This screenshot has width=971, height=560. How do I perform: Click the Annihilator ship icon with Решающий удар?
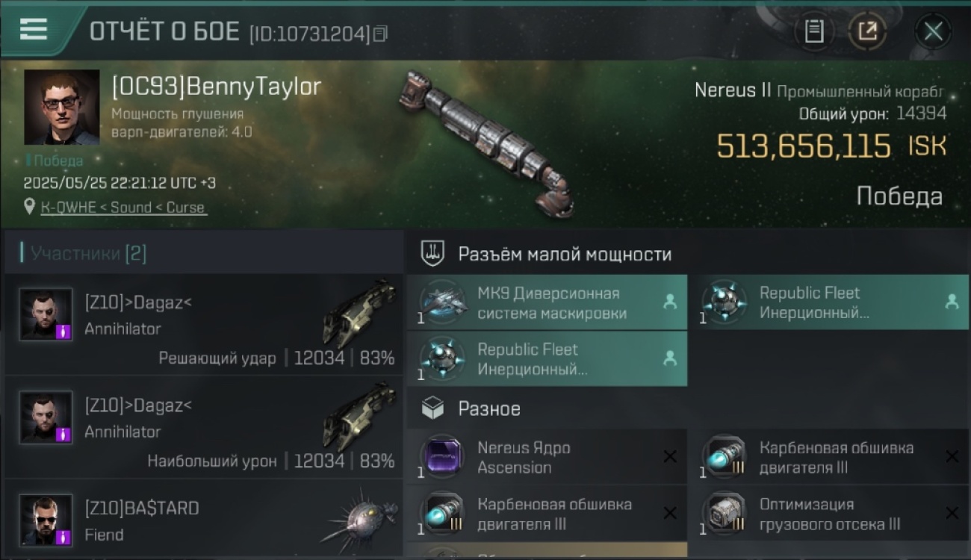tap(359, 314)
